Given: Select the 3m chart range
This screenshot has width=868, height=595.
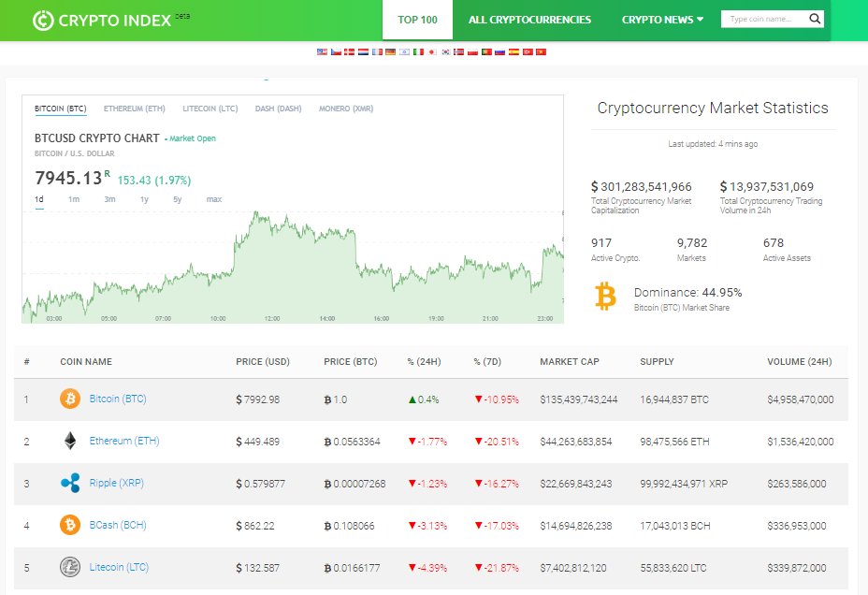Looking at the screenshot, I should (109, 199).
